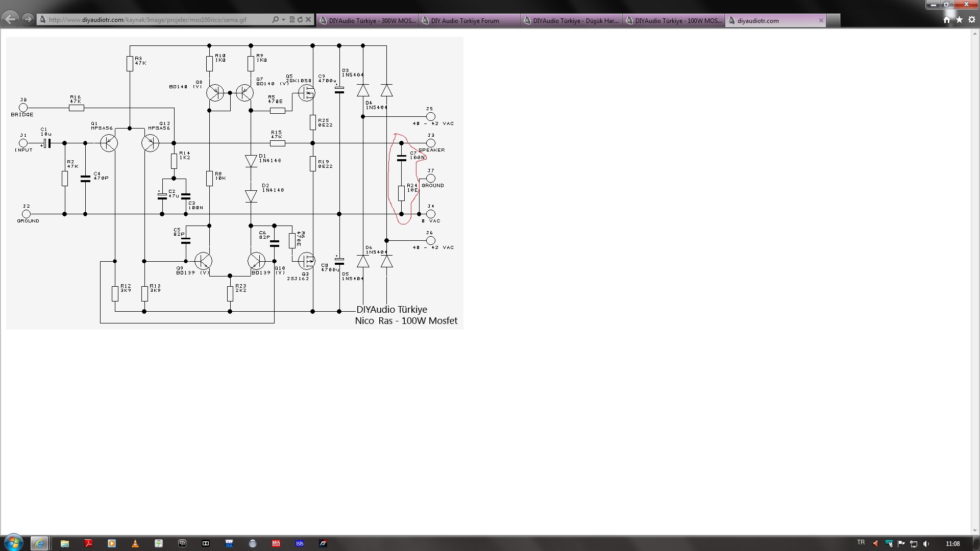
Task: Click the browser Forward arrow button
Action: tap(28, 19)
